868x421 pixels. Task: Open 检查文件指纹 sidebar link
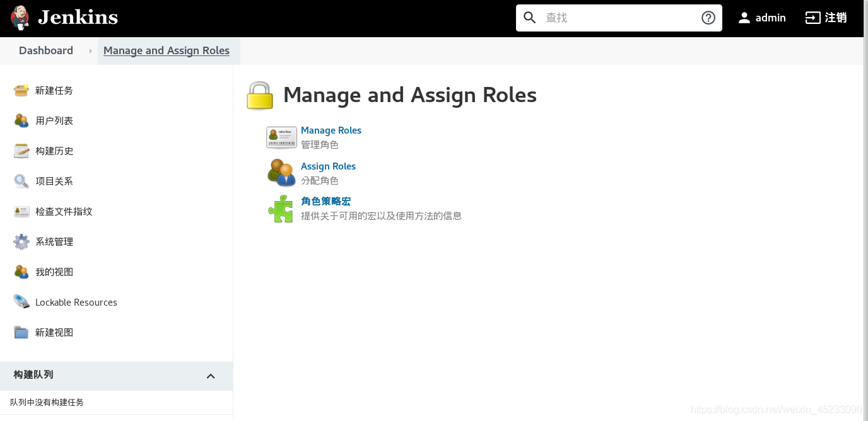point(64,211)
